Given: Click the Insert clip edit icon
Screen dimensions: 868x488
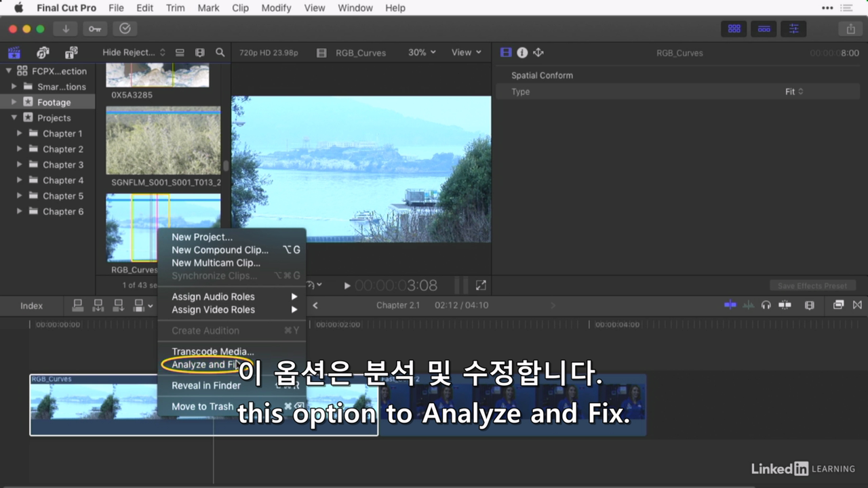Looking at the screenshot, I should pos(98,305).
